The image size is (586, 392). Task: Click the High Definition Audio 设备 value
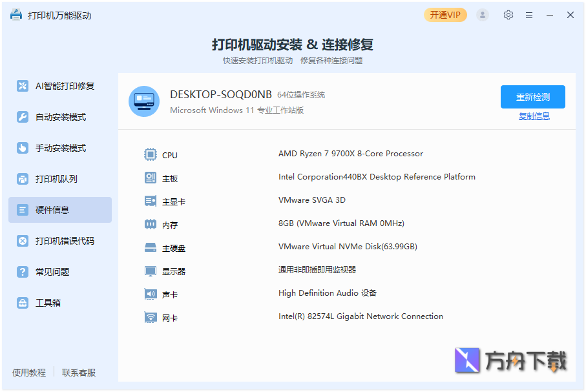(328, 293)
